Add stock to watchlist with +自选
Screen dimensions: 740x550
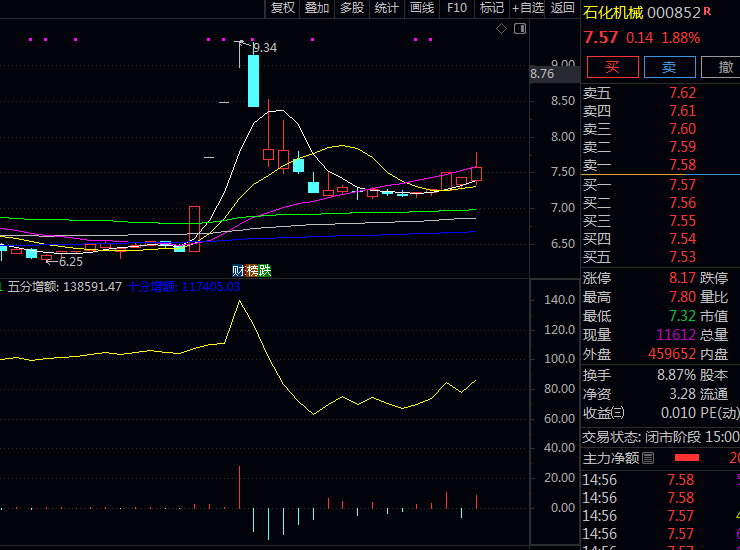(528, 8)
